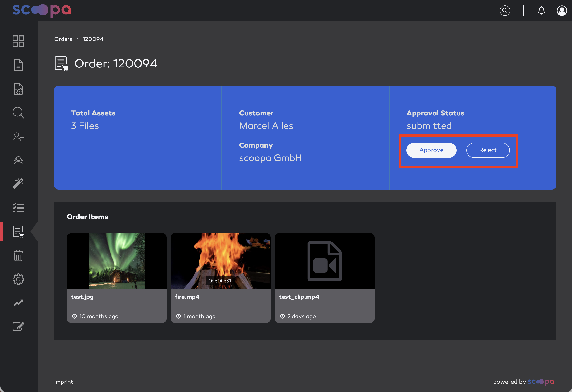Open the trash bin icon in sidebar
Image resolution: width=572 pixels, height=392 pixels.
click(x=18, y=255)
